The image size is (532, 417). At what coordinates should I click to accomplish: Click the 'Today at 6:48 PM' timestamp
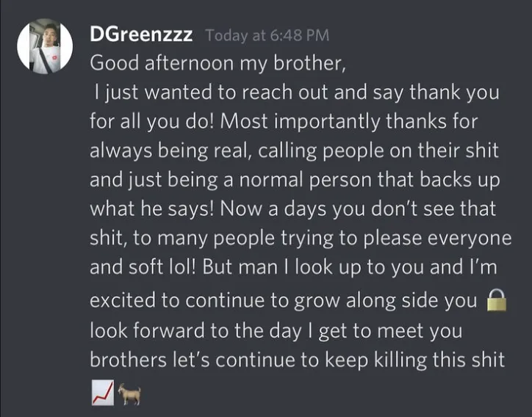[267, 35]
